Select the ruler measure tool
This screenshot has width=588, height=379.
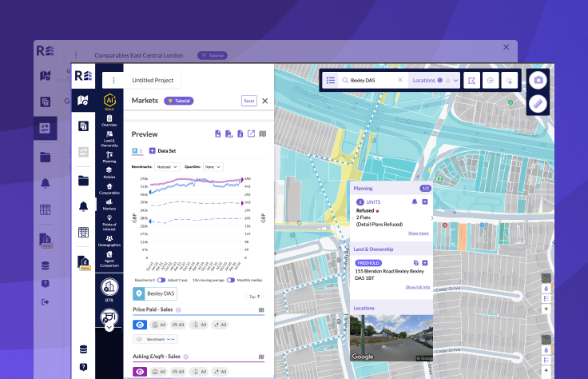point(538,104)
